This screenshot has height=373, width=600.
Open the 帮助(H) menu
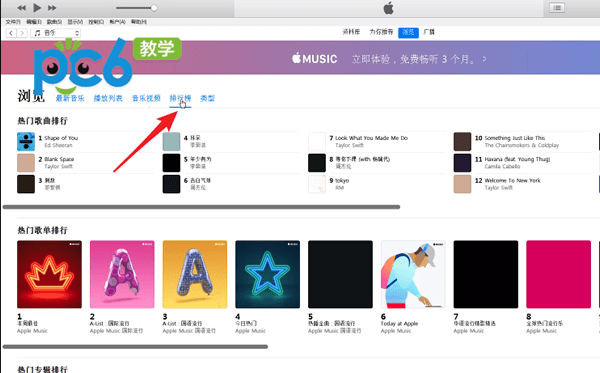[x=139, y=22]
